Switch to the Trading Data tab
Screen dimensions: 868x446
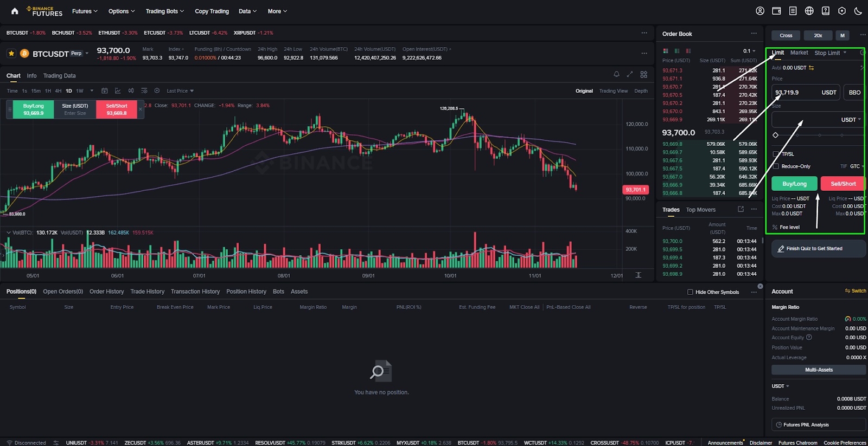[x=59, y=76]
